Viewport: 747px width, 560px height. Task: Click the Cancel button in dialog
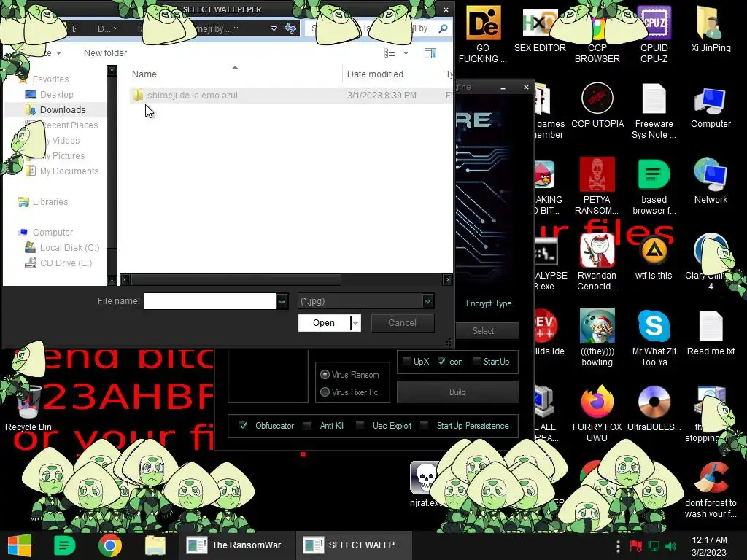click(402, 323)
